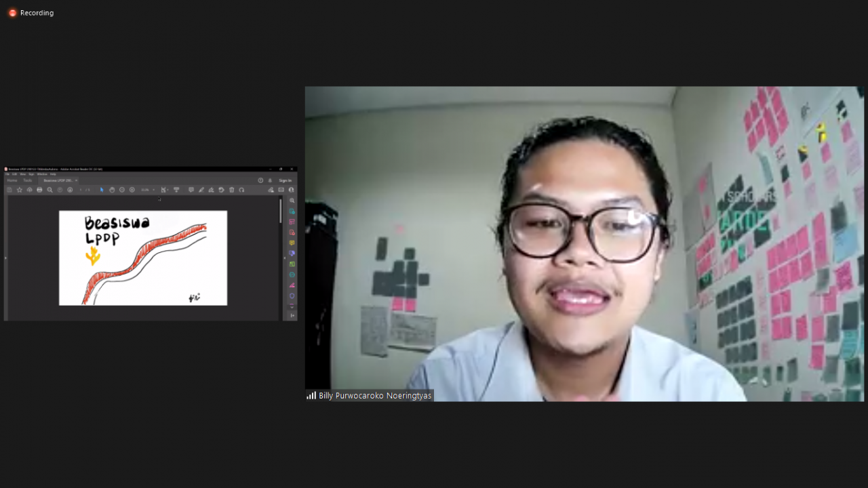Click the Delete trash icon
Screen dimensions: 868x488
(x=232, y=190)
